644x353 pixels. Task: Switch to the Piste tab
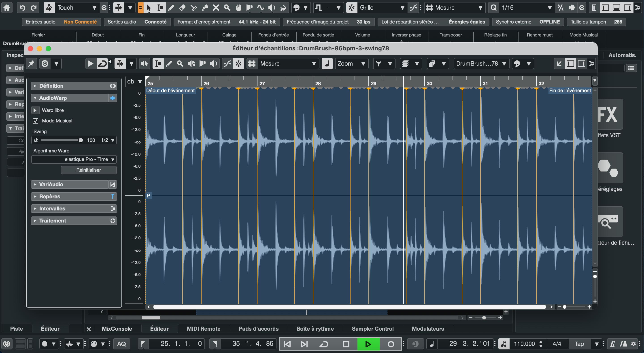click(17, 329)
